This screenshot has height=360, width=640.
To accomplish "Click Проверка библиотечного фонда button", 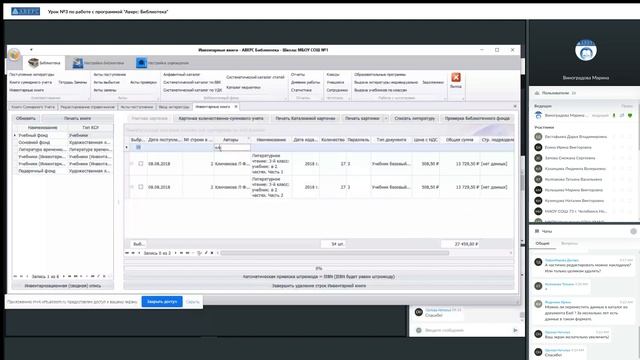I will (x=477, y=118).
